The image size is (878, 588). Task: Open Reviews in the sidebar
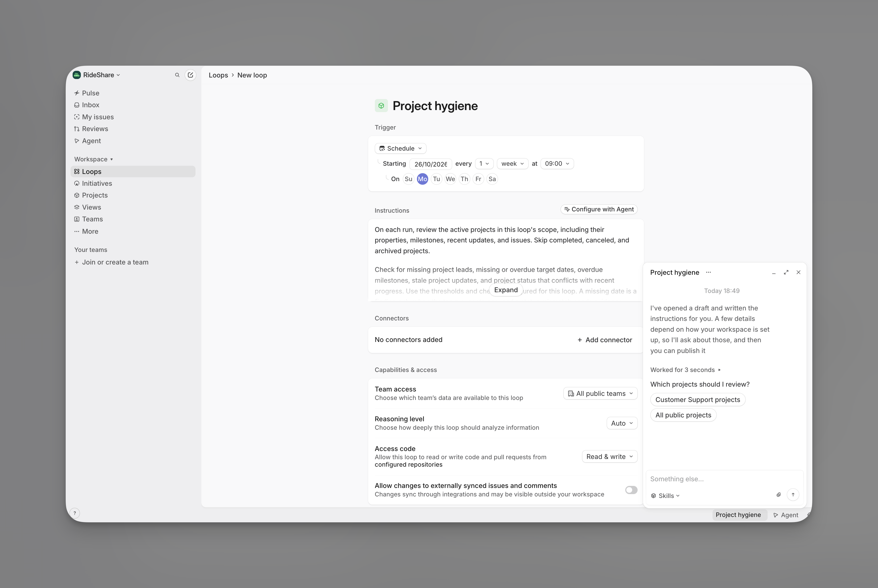click(133, 129)
